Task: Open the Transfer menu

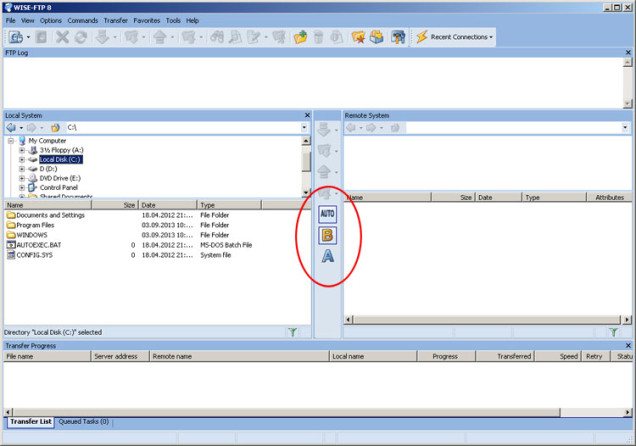Action: [x=115, y=20]
